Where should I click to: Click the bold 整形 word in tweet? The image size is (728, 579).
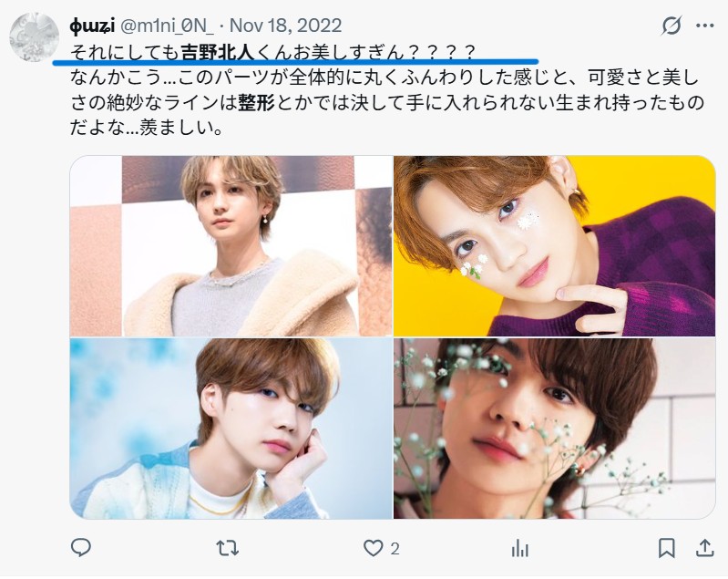point(256,103)
